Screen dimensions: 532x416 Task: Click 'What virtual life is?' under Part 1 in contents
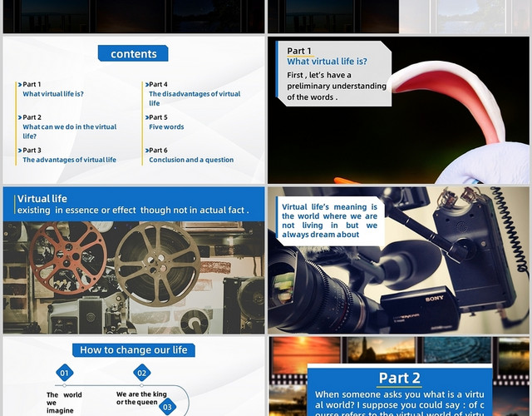(53, 94)
